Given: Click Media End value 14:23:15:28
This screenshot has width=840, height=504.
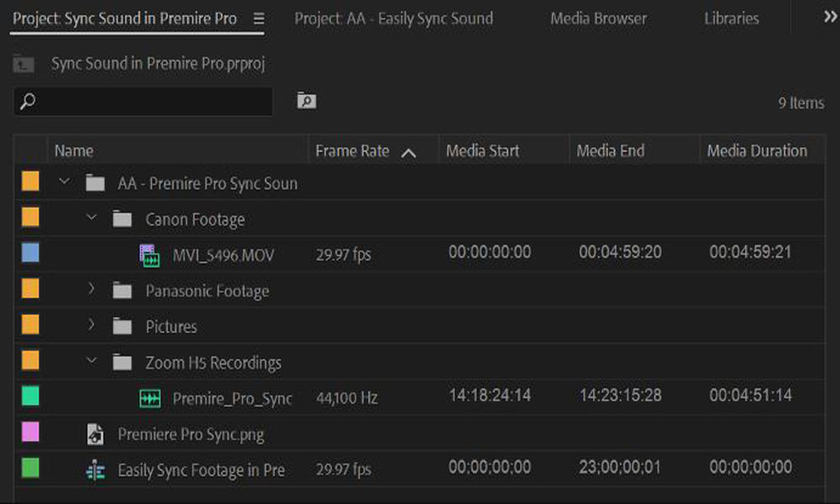Looking at the screenshot, I should click(x=621, y=396).
